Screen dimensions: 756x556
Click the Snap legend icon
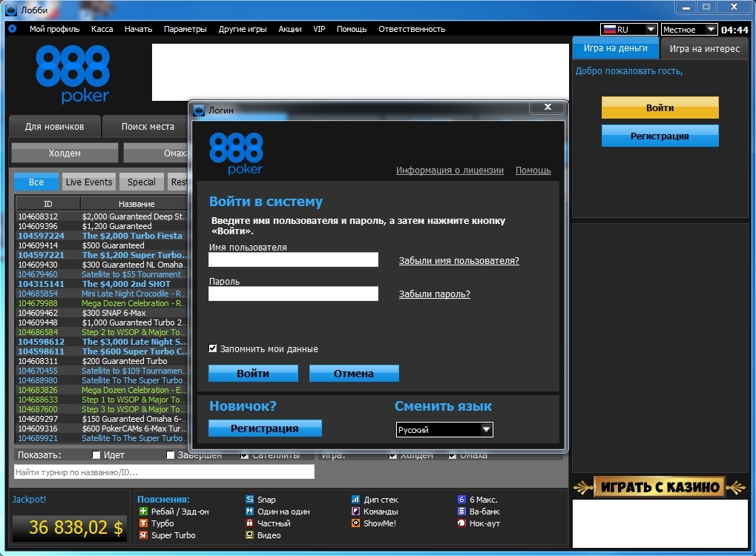[249, 500]
